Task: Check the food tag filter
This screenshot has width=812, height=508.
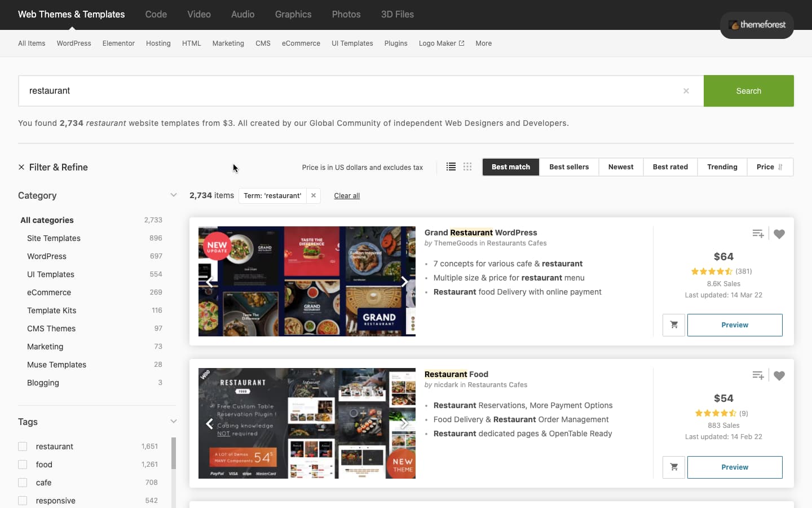Action: coord(23,464)
